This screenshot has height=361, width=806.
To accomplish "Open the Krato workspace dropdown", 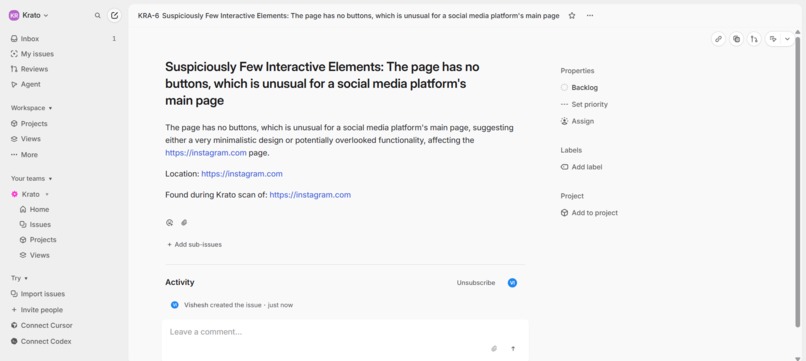I will coord(29,15).
